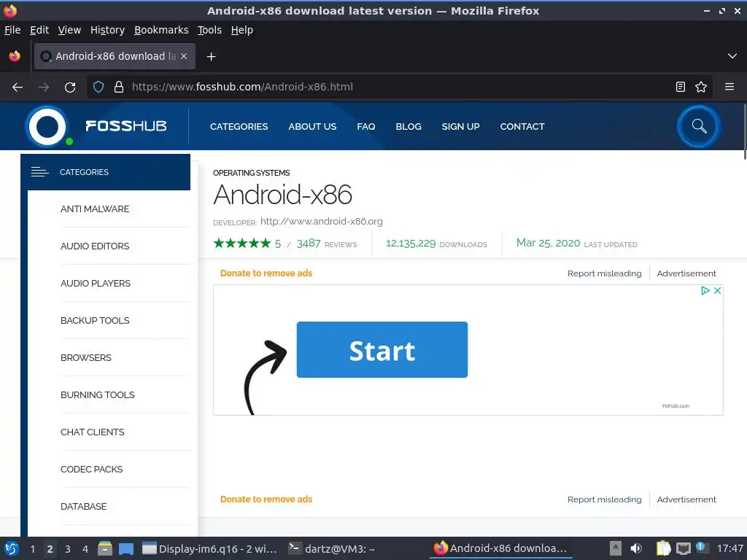Image resolution: width=747 pixels, height=560 pixels.
Task: Select BROWSERS category
Action: (86, 357)
